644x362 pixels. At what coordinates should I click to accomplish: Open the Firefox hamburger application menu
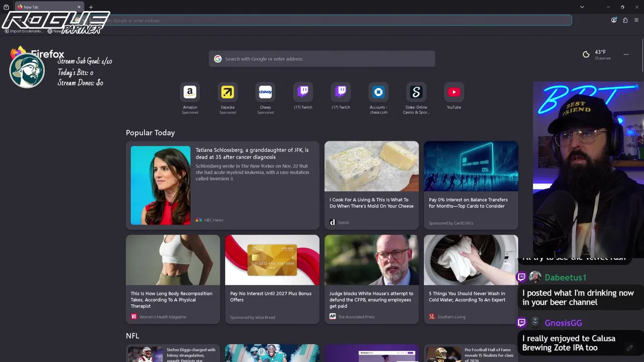point(636,20)
